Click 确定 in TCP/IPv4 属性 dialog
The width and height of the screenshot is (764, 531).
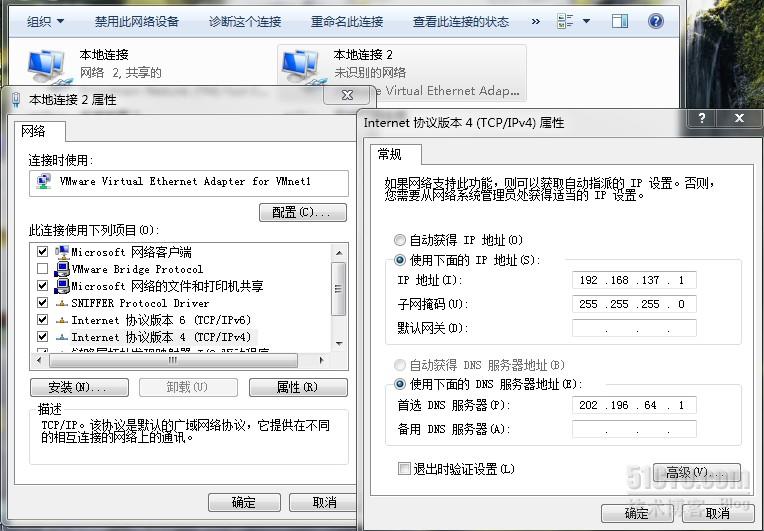tap(637, 513)
